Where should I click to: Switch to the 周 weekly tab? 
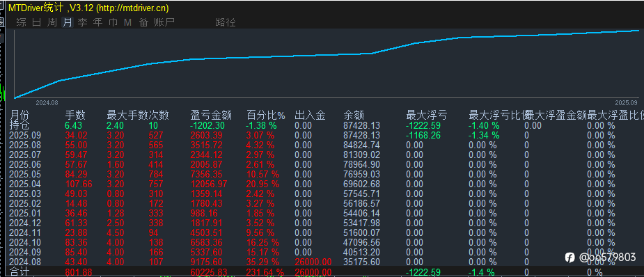(x=52, y=22)
